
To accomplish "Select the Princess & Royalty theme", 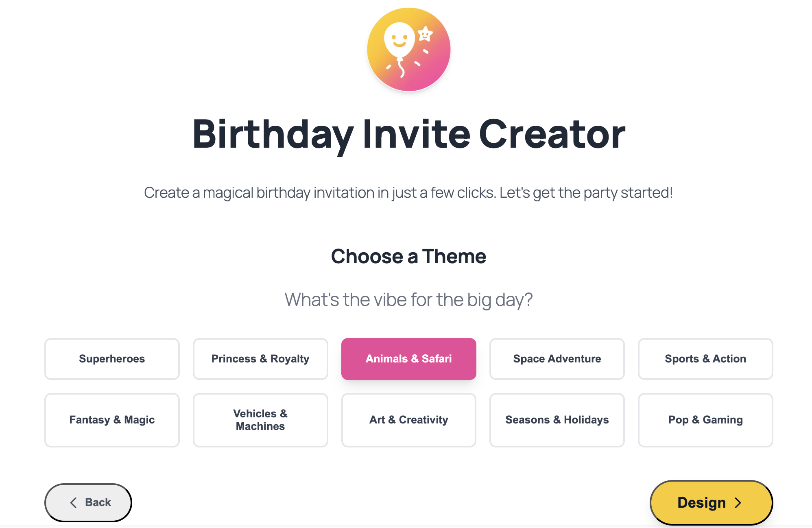I will tap(260, 359).
